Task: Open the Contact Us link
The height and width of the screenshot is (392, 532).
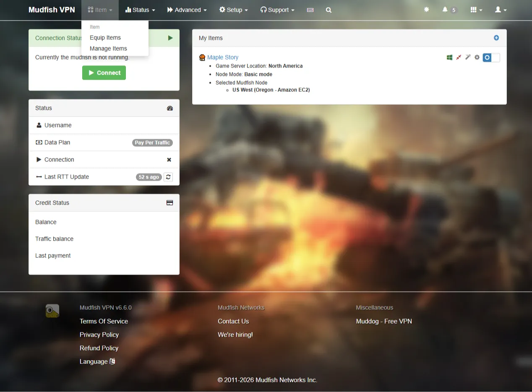Action: (233, 321)
